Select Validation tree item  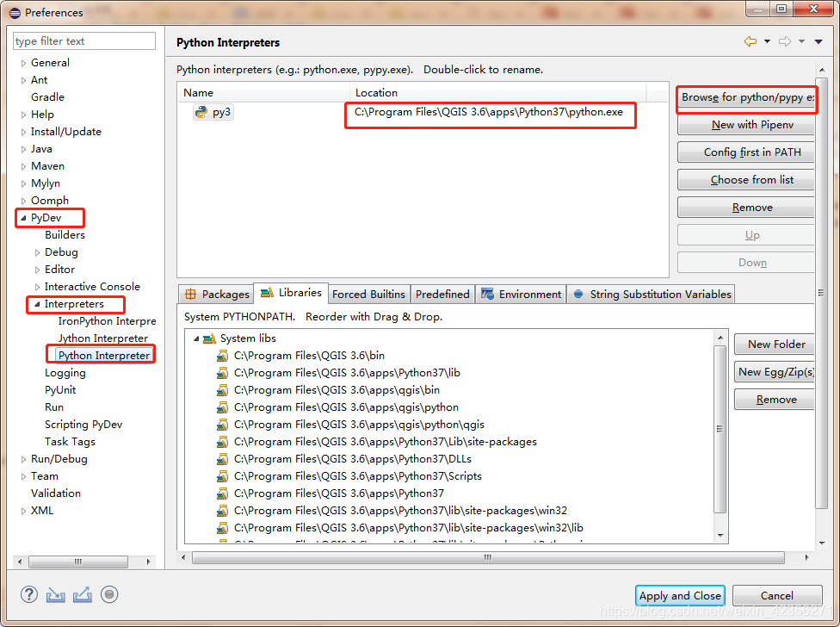(x=56, y=494)
